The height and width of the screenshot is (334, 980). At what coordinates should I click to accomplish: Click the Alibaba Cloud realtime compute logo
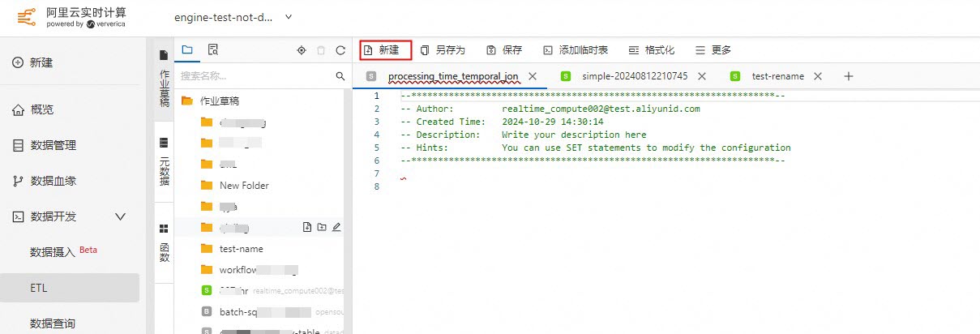coord(71,16)
